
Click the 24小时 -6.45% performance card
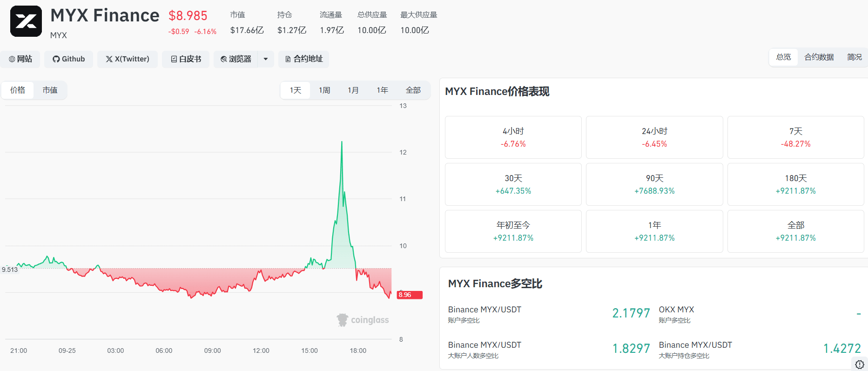pos(654,137)
